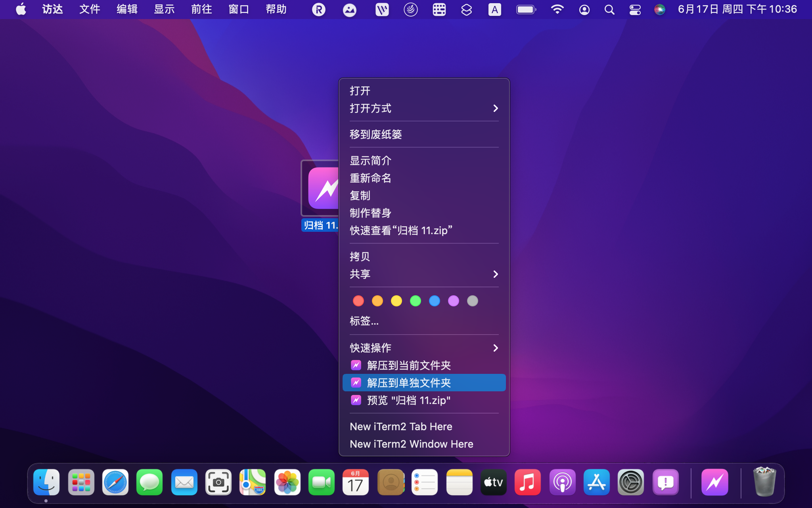Open Control Center in the menu bar
812x508 pixels.
[x=635, y=9]
